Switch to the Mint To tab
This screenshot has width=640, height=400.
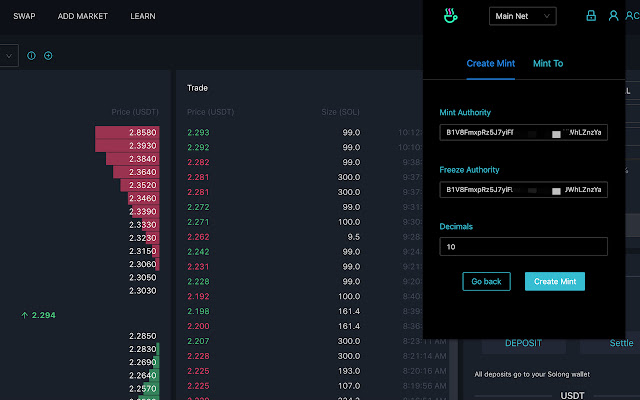pos(547,63)
